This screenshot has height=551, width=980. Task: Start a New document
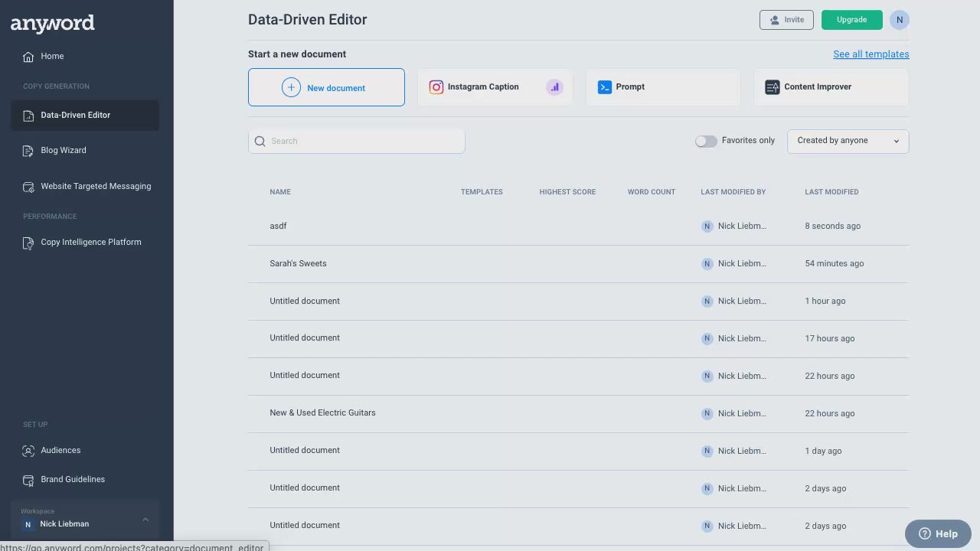pyautogui.click(x=326, y=87)
